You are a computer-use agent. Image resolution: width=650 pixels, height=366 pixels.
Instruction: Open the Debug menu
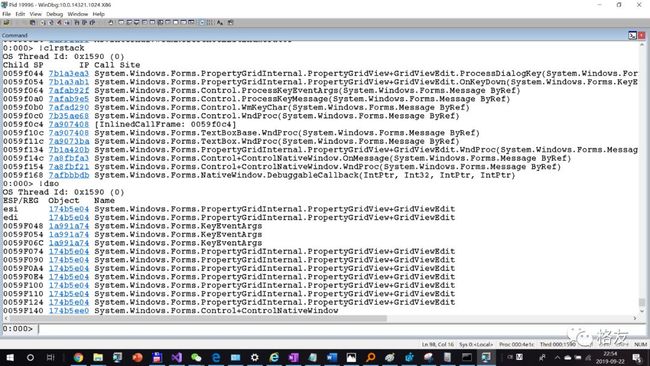tap(54, 14)
